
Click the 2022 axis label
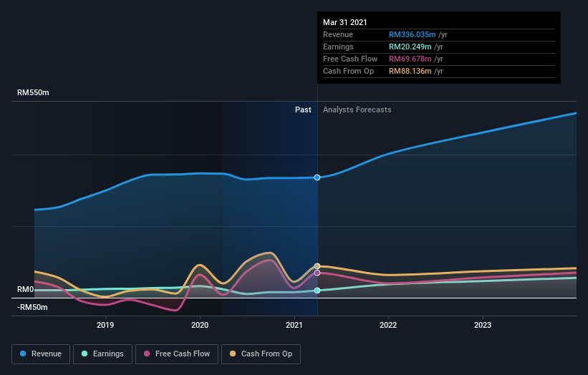point(388,325)
